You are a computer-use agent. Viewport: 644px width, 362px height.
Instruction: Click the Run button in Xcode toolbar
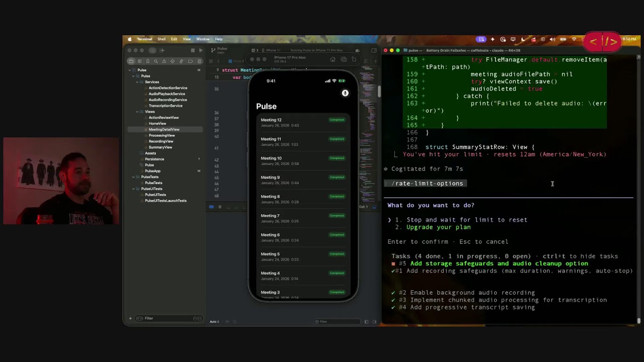201,50
